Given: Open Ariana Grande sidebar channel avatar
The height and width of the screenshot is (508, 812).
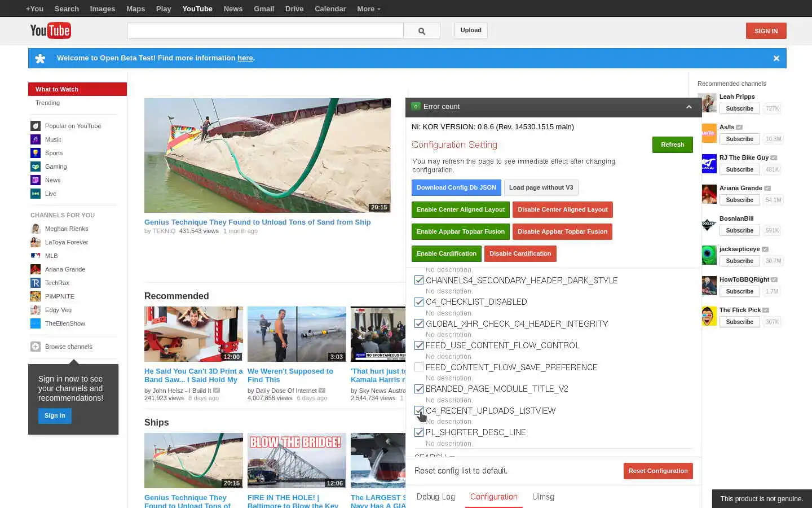Looking at the screenshot, I should click(36, 269).
